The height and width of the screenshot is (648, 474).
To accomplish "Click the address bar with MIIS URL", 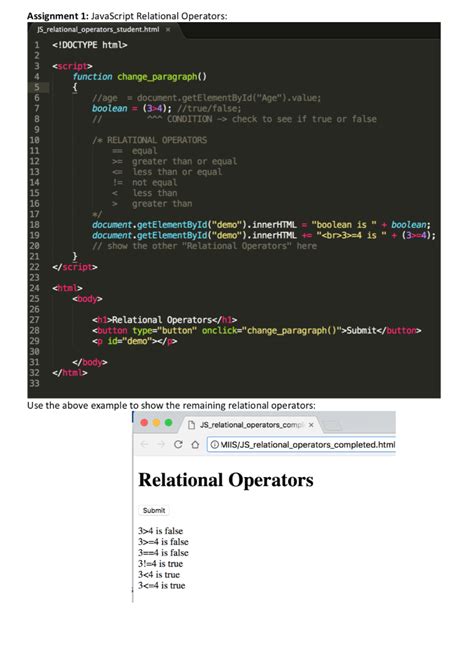I will [x=302, y=445].
